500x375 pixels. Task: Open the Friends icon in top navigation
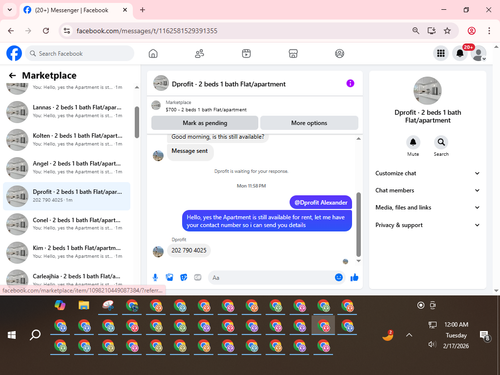[x=199, y=53]
